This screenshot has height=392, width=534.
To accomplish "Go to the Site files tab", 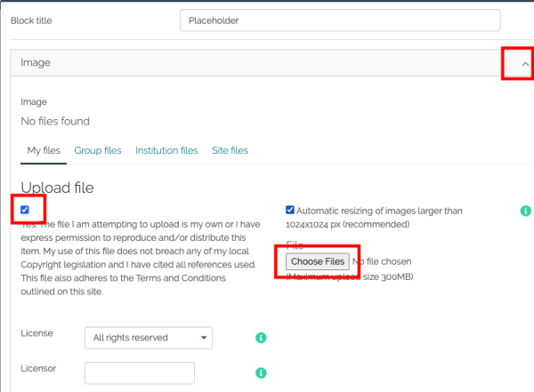I will click(230, 151).
